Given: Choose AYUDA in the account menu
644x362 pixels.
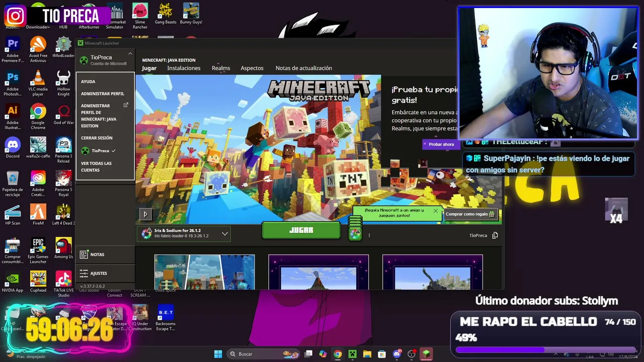Looking at the screenshot, I should coord(88,81).
